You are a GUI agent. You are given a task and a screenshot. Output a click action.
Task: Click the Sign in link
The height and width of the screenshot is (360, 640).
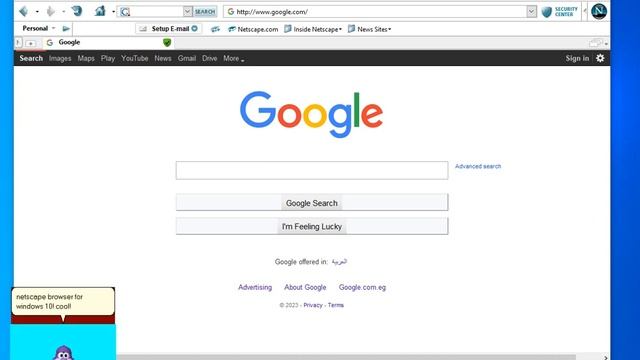tap(577, 58)
